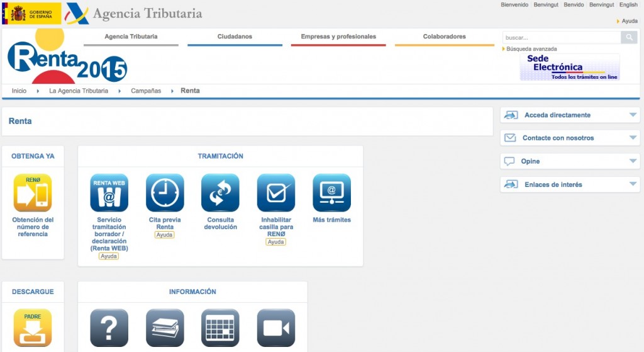
Task: Click the search magnifier button
Action: click(x=629, y=37)
